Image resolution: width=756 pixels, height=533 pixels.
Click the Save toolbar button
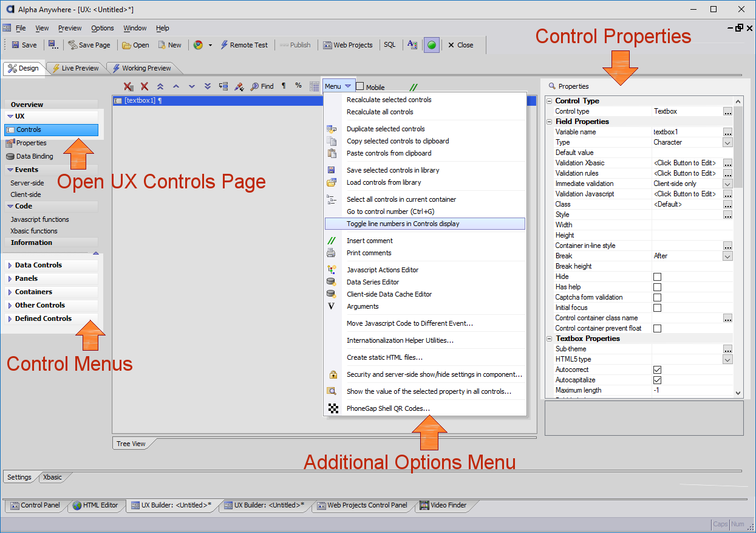click(x=24, y=45)
